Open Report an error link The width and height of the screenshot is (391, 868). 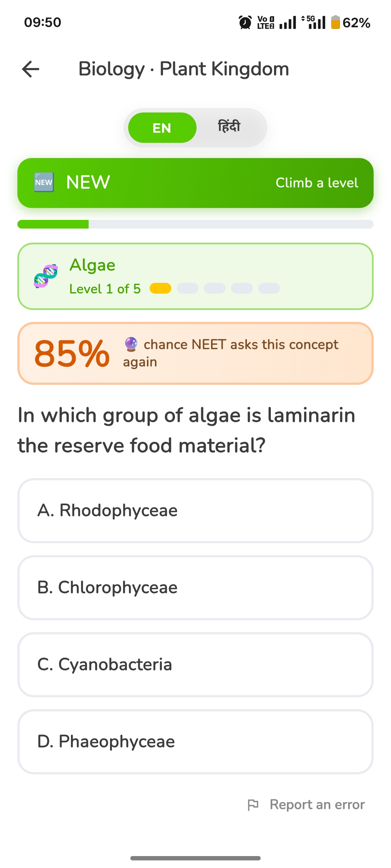click(317, 805)
